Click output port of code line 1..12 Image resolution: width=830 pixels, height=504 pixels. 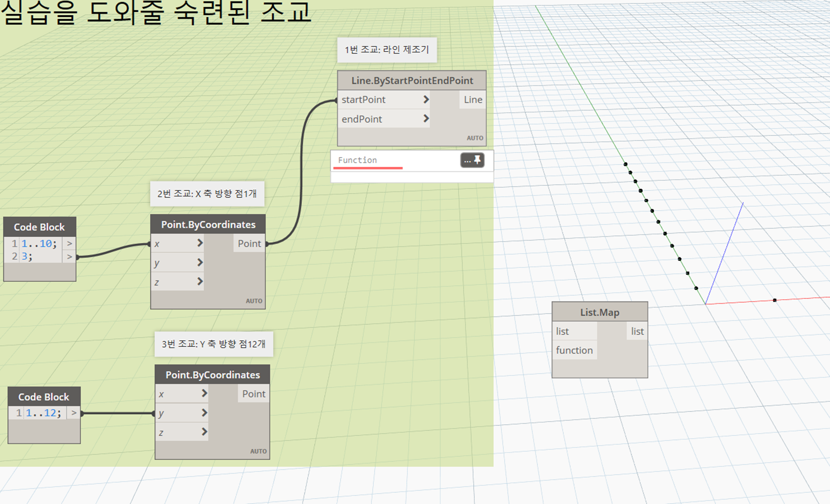point(74,413)
